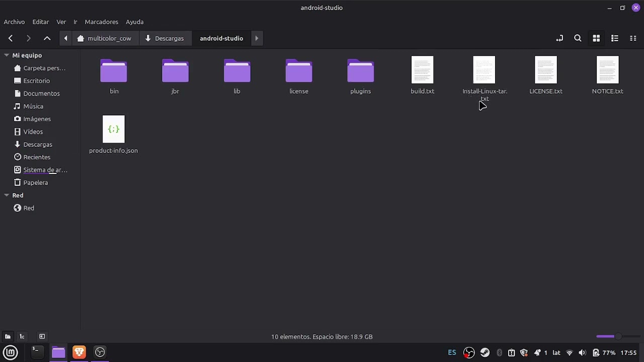The width and height of the screenshot is (644, 362).
Task: Open the volume sound applet
Action: click(x=582, y=352)
